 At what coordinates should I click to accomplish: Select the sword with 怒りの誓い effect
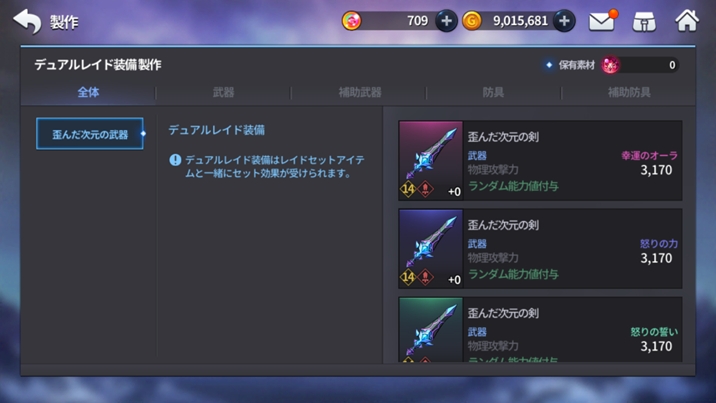click(540, 330)
